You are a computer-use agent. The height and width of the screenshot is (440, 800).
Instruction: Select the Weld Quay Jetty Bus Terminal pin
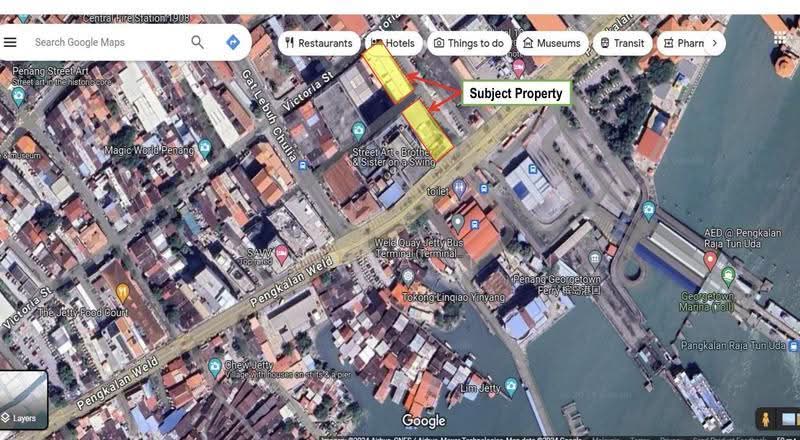(457, 223)
